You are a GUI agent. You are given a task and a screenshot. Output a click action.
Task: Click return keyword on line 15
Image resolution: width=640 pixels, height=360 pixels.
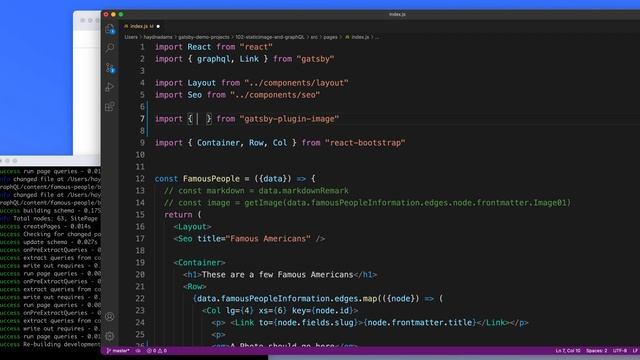pyautogui.click(x=178, y=215)
